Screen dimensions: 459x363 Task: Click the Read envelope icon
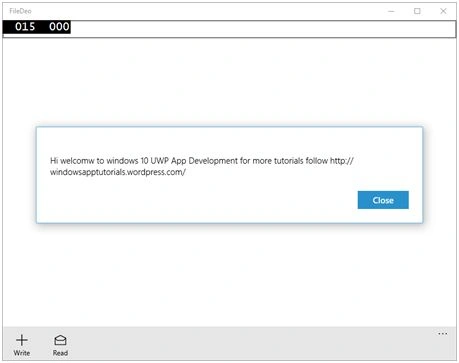(60, 340)
